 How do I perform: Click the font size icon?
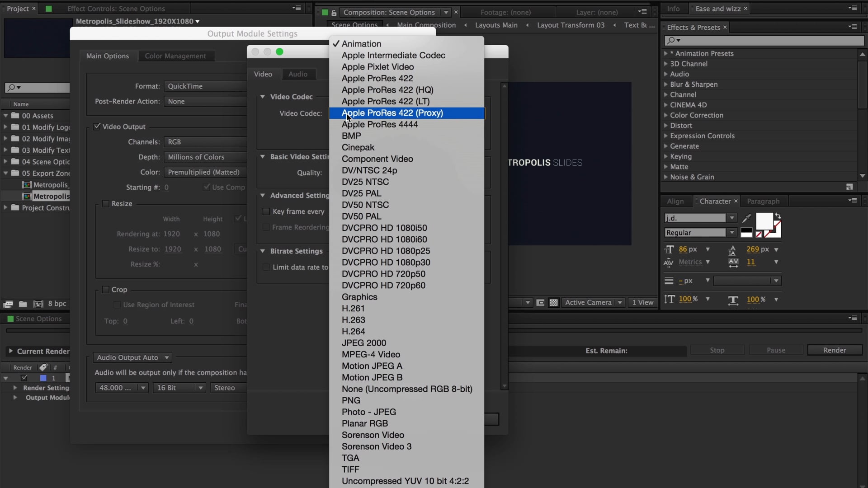669,249
